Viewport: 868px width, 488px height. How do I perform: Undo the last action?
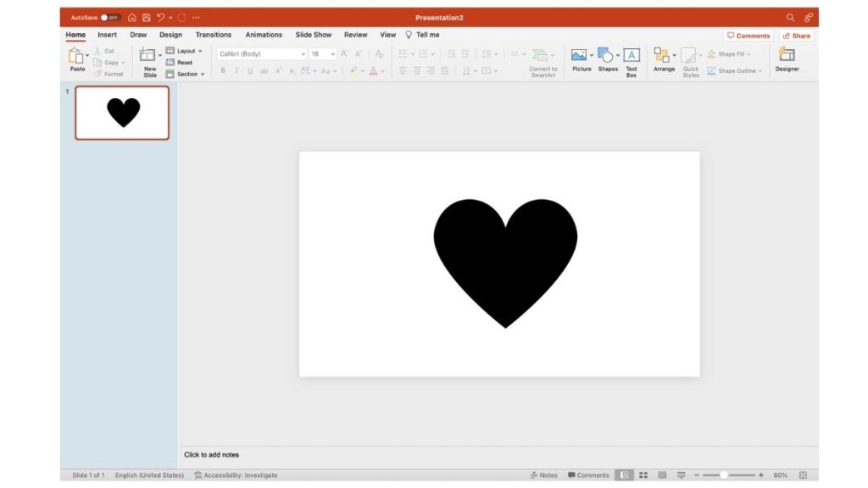[160, 18]
